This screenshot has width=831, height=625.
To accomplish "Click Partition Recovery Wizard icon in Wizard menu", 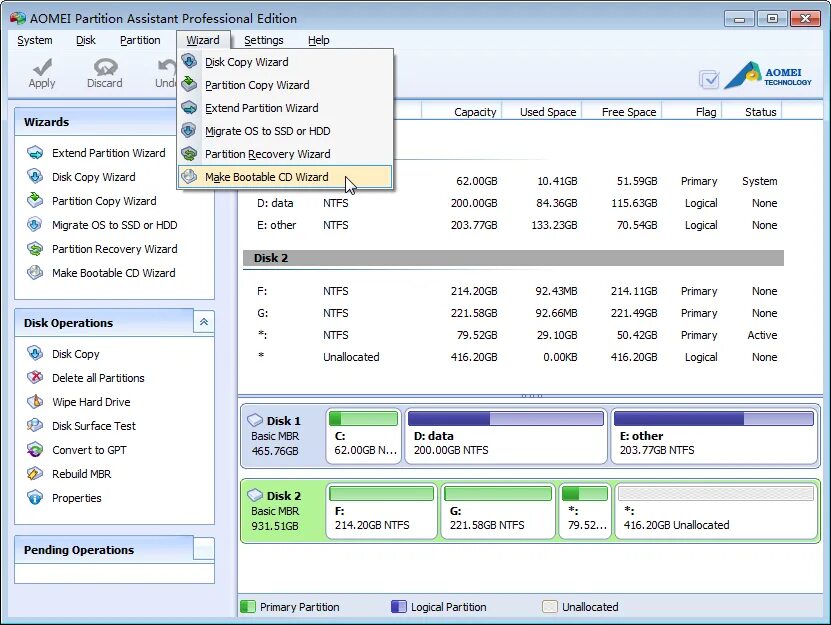I will pyautogui.click(x=189, y=154).
